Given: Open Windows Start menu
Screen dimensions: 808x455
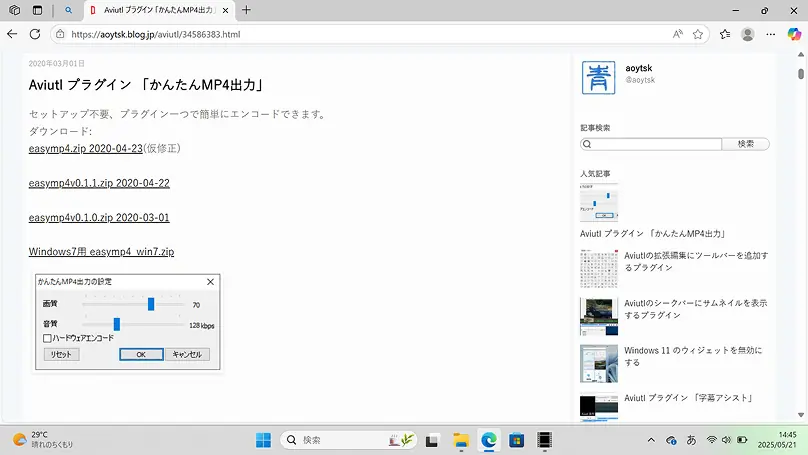Looking at the screenshot, I should tap(263, 440).
